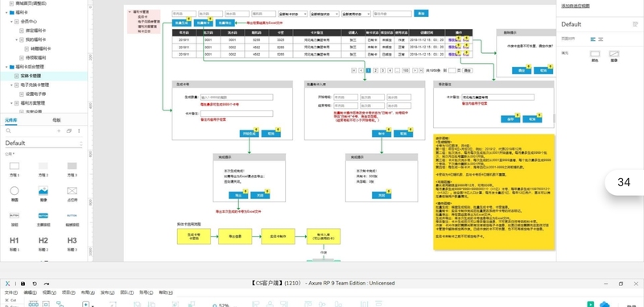Open the library three-dot options menu
Viewport: 644px width, 307px height.
[x=79, y=131]
